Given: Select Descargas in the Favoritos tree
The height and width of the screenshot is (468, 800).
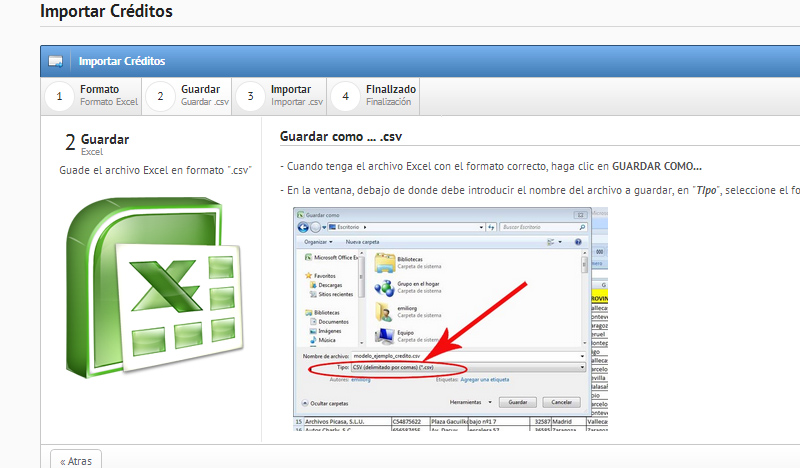Looking at the screenshot, I should click(330, 285).
